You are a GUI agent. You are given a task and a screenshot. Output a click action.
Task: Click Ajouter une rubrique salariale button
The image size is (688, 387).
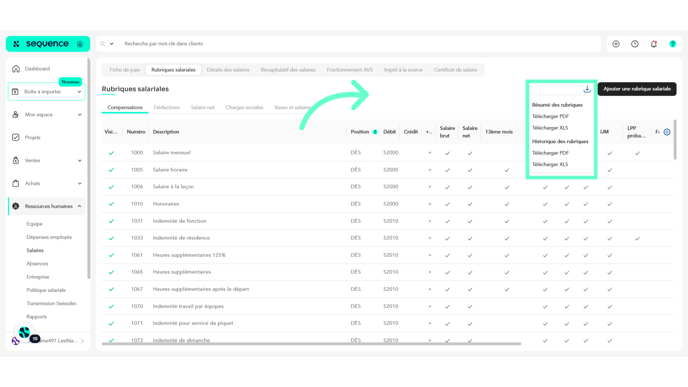637,89
